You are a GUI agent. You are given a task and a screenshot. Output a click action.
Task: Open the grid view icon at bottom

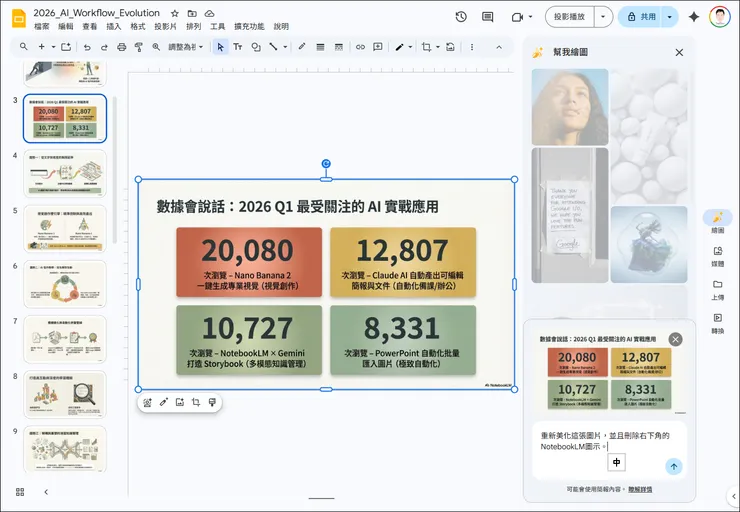pos(20,492)
